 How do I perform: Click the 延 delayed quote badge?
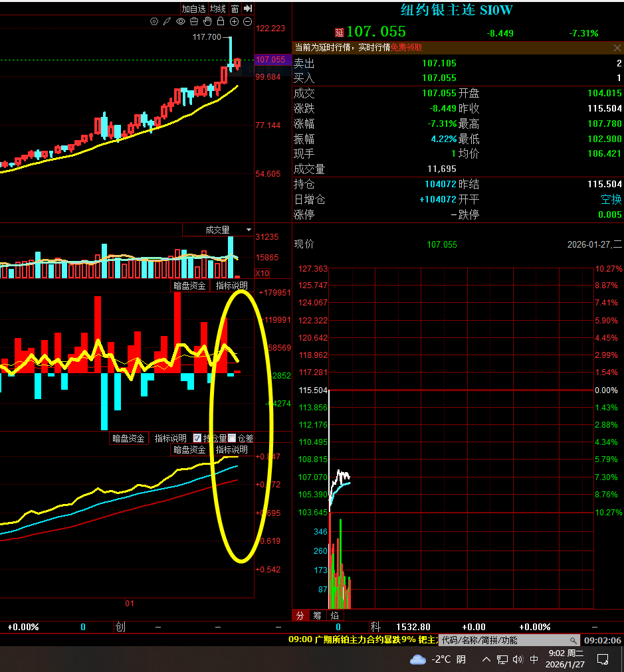pos(339,33)
